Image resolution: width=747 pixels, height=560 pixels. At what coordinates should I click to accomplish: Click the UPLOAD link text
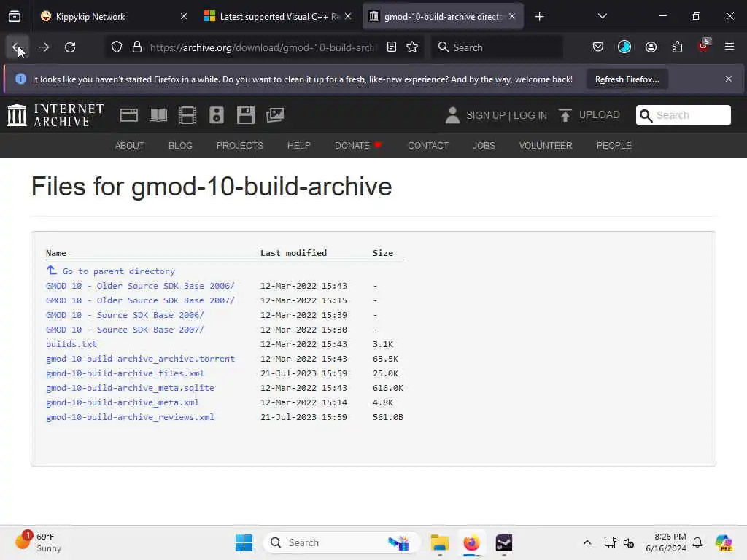click(600, 114)
